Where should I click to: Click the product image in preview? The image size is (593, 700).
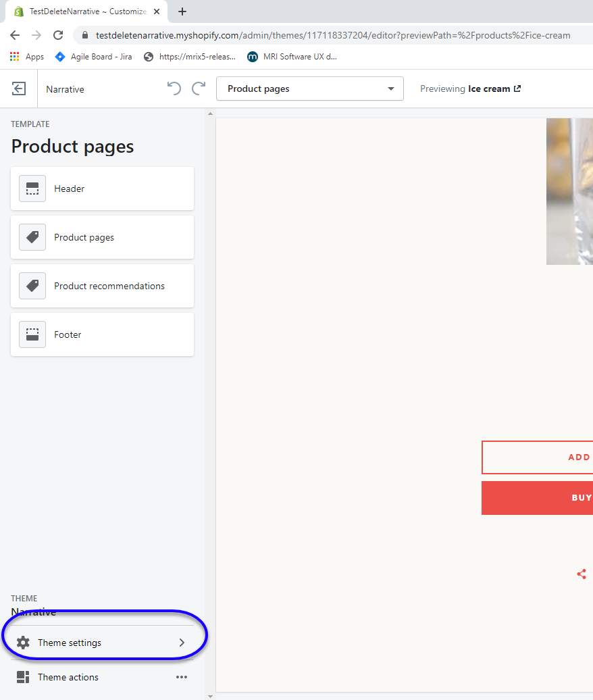(x=570, y=191)
